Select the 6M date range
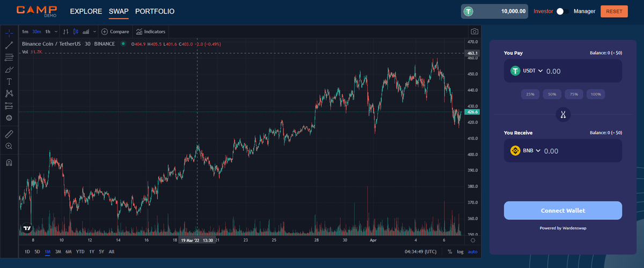 tap(68, 251)
